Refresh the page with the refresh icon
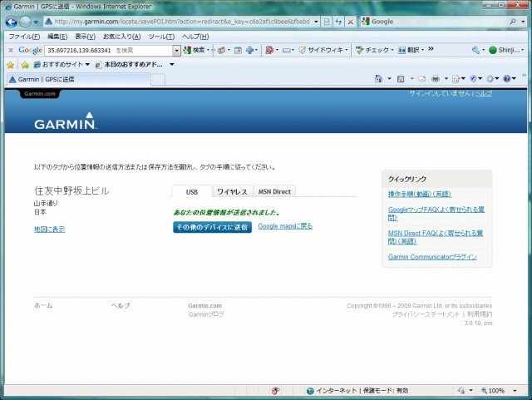This screenshot has height=400, width=532. (338, 22)
